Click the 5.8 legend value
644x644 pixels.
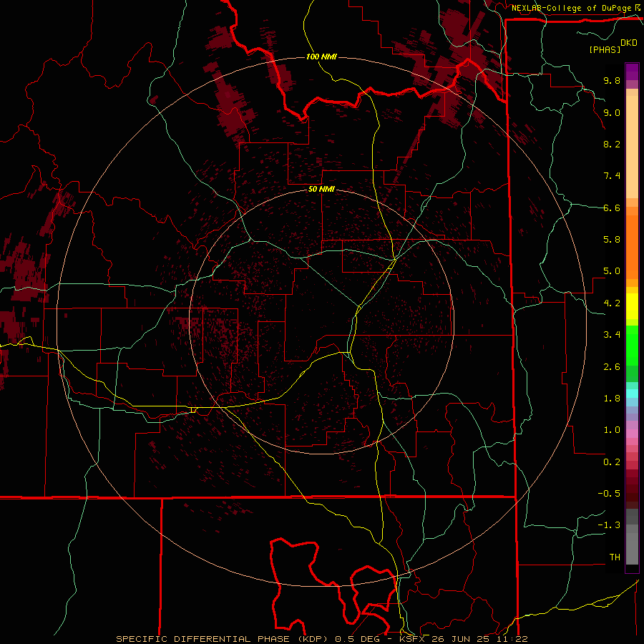[x=612, y=240]
